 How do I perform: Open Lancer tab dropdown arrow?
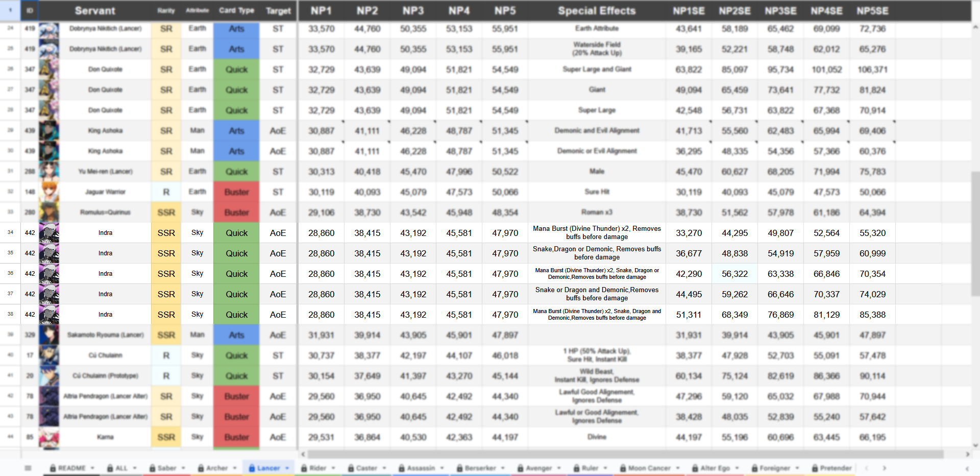pyautogui.click(x=287, y=468)
